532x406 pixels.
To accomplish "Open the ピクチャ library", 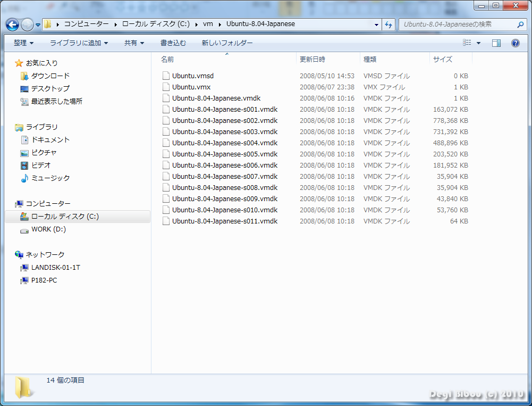I will [x=44, y=153].
